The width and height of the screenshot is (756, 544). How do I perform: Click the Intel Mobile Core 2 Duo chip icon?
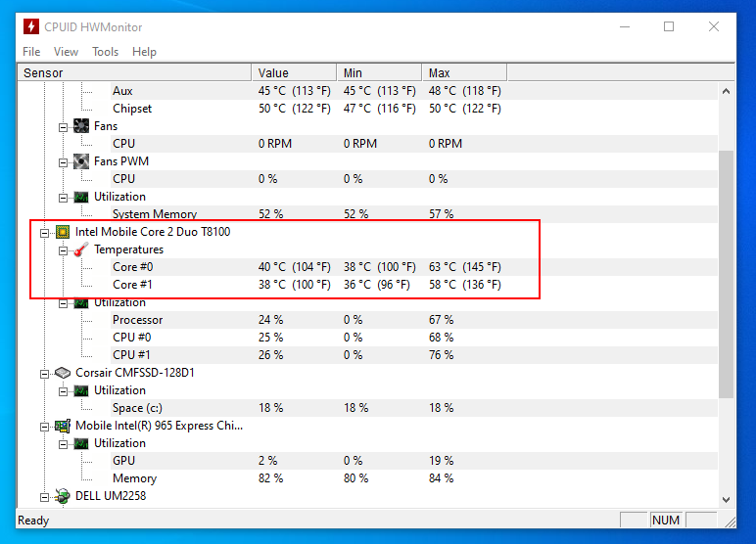pyautogui.click(x=63, y=232)
